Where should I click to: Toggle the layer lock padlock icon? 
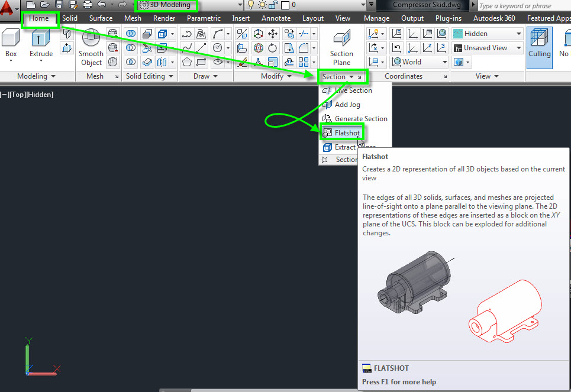[273, 5]
